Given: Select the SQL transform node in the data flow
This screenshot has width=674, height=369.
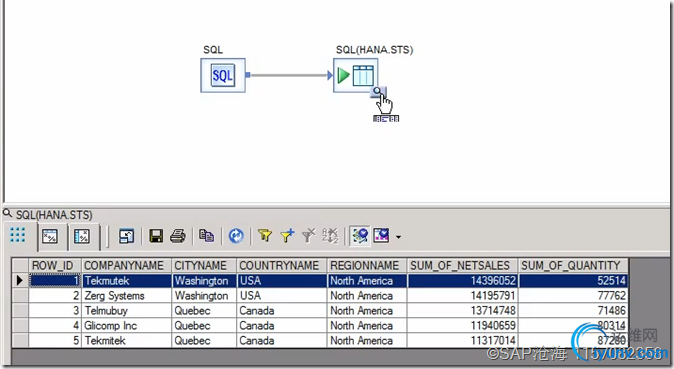Looking at the screenshot, I should pos(223,76).
